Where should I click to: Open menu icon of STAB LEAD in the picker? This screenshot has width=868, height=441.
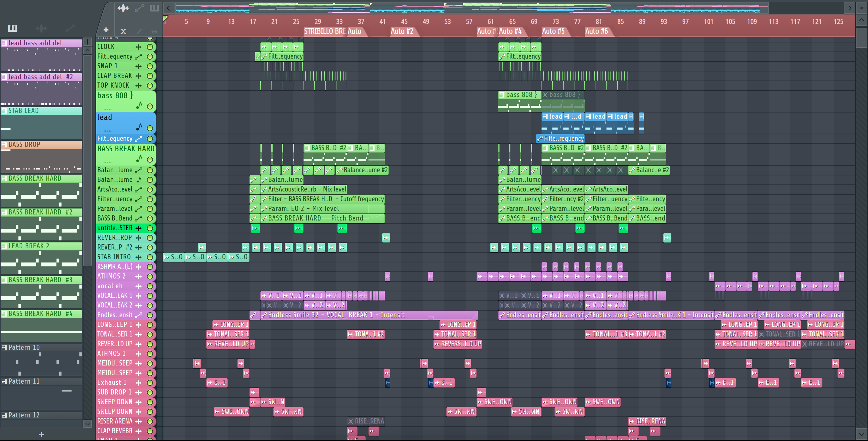(4, 111)
